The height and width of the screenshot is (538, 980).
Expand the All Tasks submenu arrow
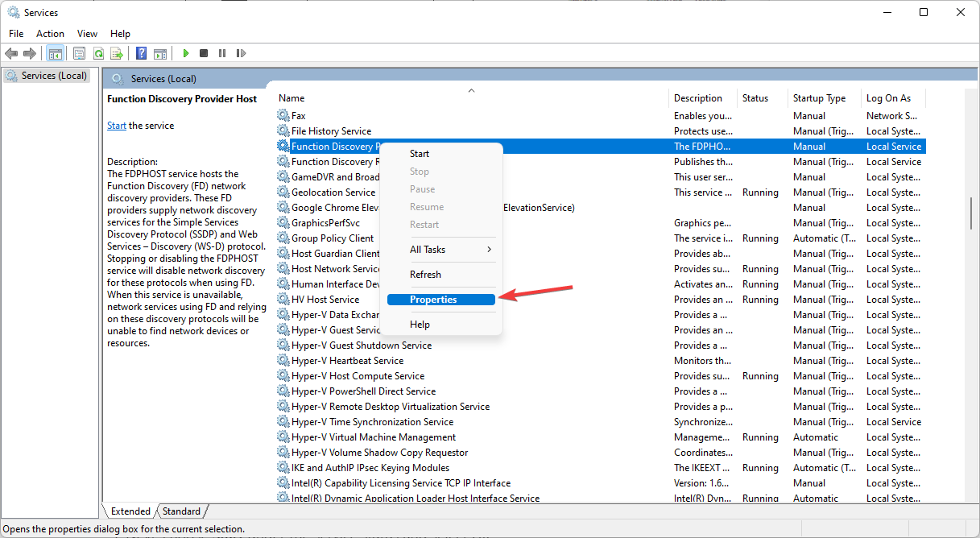point(489,250)
